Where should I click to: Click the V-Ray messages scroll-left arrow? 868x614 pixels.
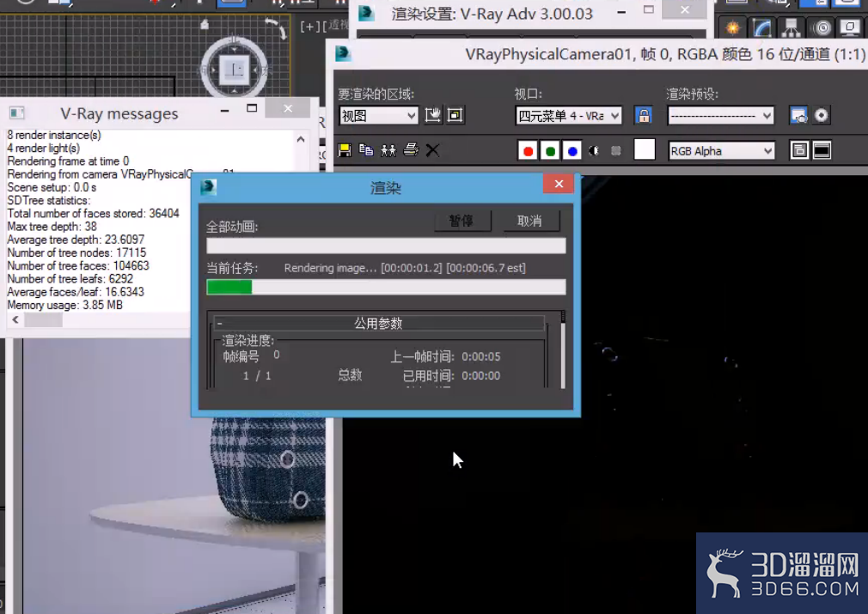15,319
